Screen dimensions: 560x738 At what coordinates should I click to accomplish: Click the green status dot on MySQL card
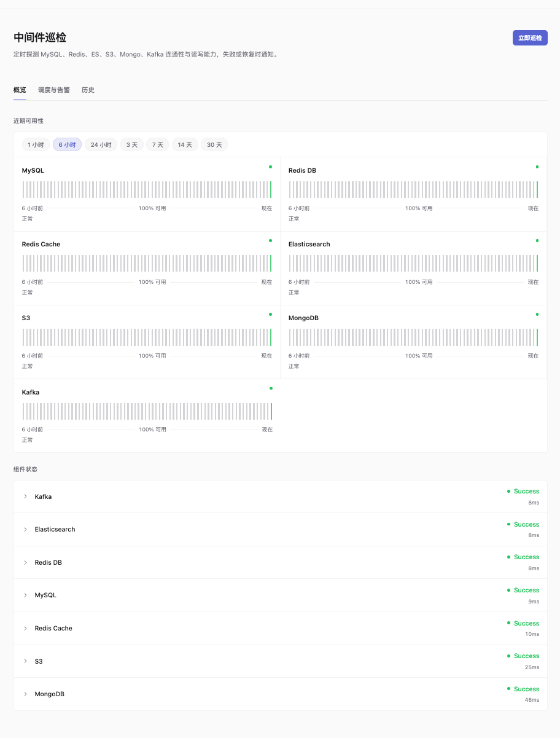pos(270,167)
